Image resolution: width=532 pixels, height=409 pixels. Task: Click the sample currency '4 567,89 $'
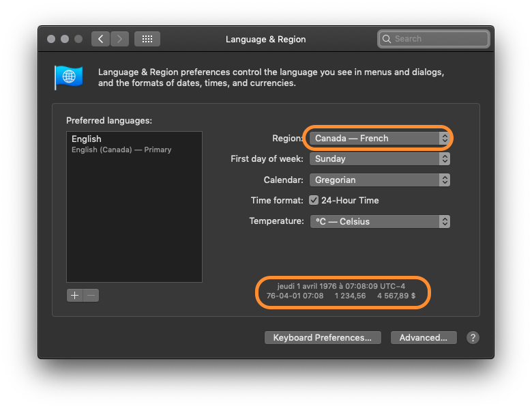(396, 296)
